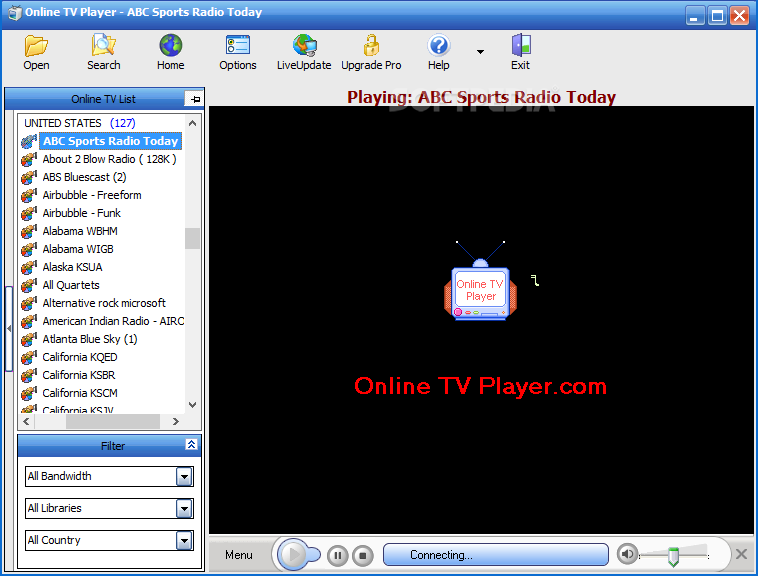
Task: Click the Online TV Player.com link text
Action: point(480,386)
